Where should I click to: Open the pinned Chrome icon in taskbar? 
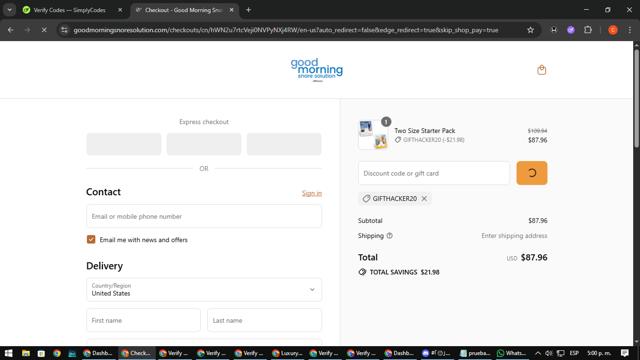(x=56, y=353)
